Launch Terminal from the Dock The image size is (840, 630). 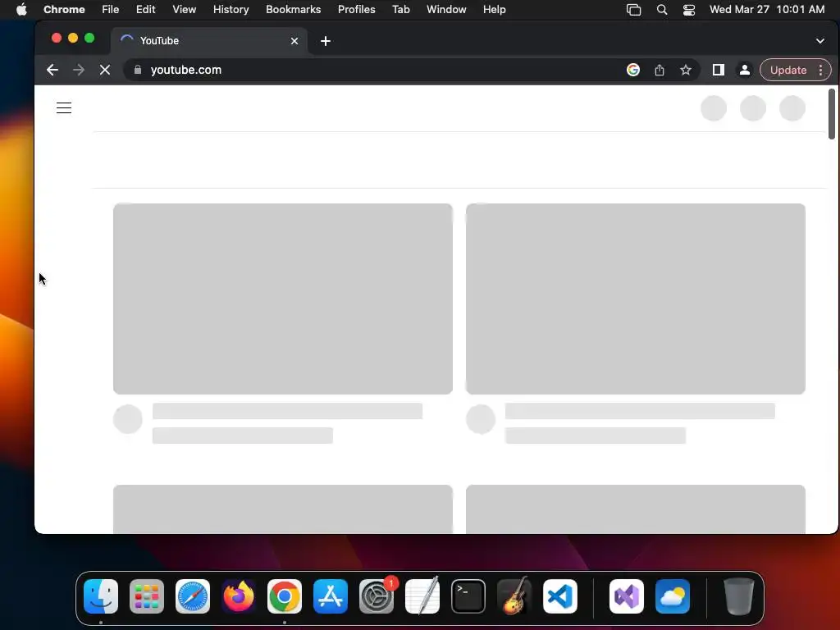pos(468,596)
